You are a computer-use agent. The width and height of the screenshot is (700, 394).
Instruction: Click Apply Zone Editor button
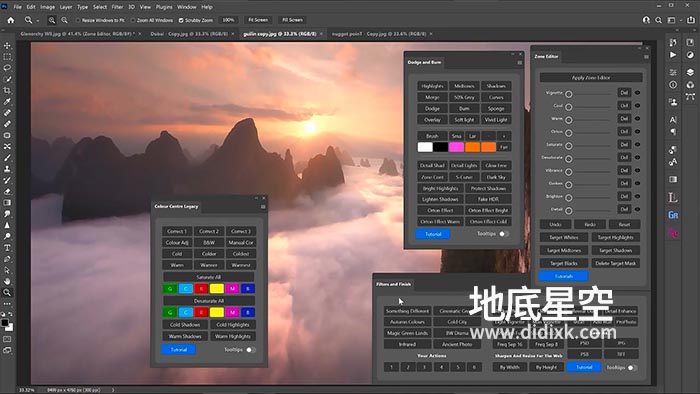click(x=591, y=78)
